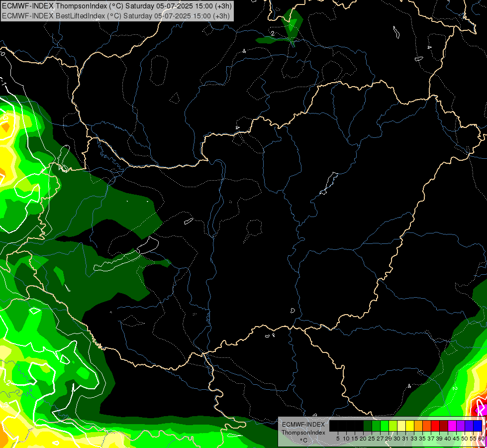Pick the purple 45–50 legend swatch
487x448 pixels.
point(461,426)
